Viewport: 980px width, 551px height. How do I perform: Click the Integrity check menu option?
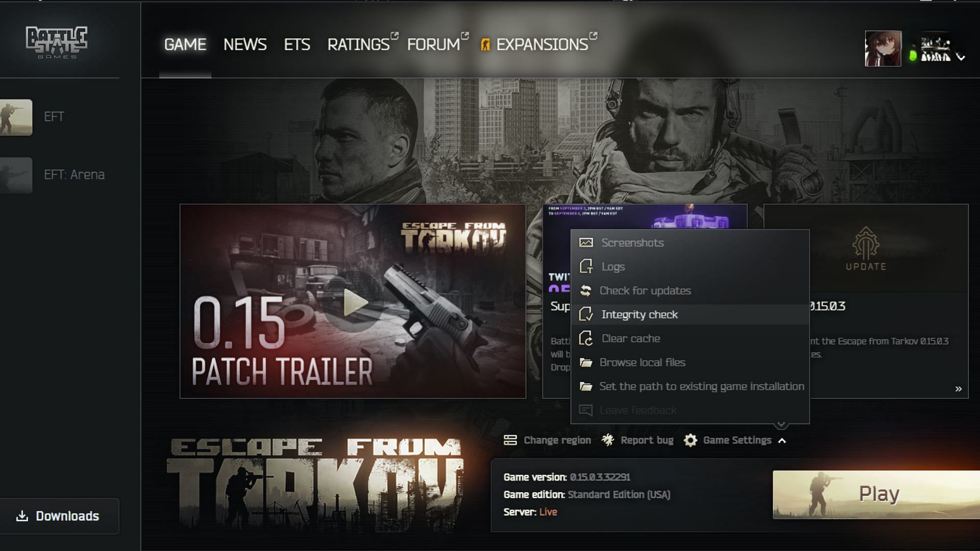tap(640, 314)
